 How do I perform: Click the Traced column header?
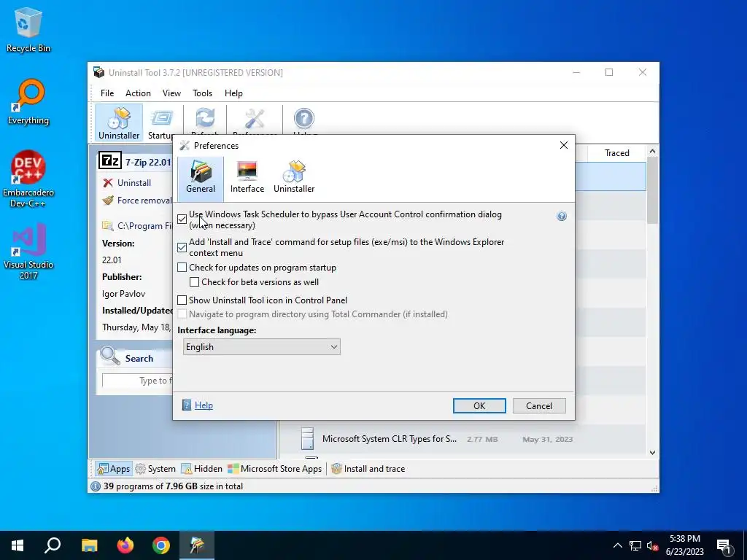[x=616, y=153]
